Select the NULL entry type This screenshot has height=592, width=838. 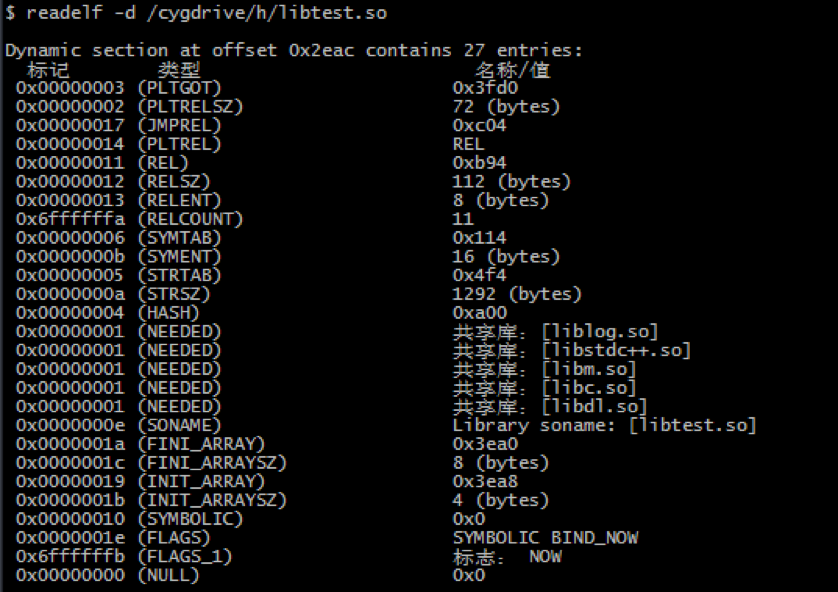point(168,575)
